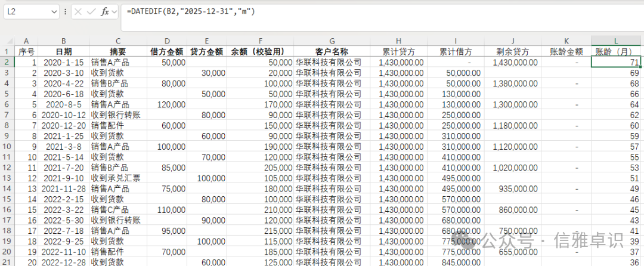Viewport: 644px width, 266px height.
Task: Click the selected cell L2 showing 71
Action: point(615,63)
